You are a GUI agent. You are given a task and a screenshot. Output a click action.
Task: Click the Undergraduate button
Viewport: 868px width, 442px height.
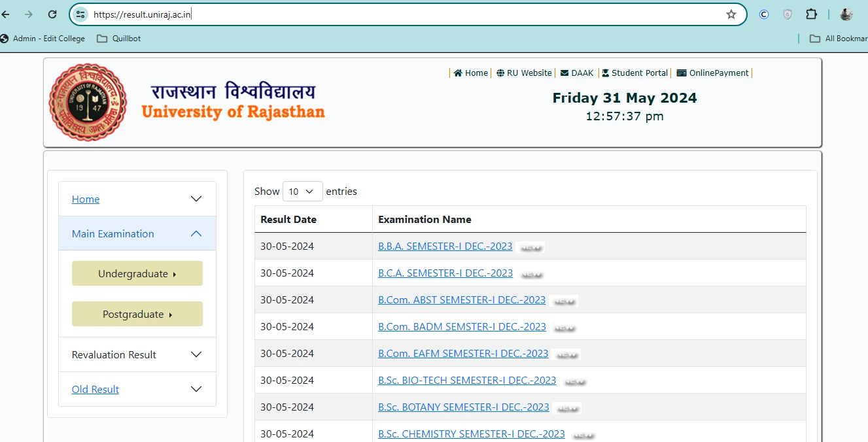[x=137, y=273]
